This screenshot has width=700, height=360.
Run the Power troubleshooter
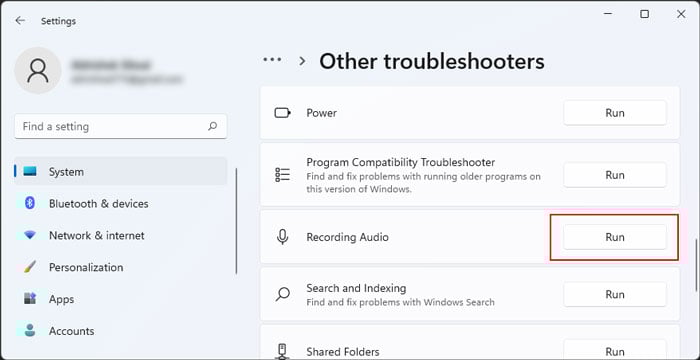615,113
